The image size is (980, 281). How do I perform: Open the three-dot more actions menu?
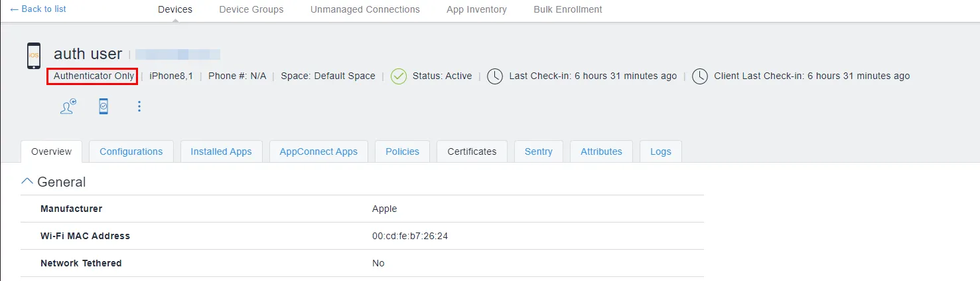click(139, 106)
